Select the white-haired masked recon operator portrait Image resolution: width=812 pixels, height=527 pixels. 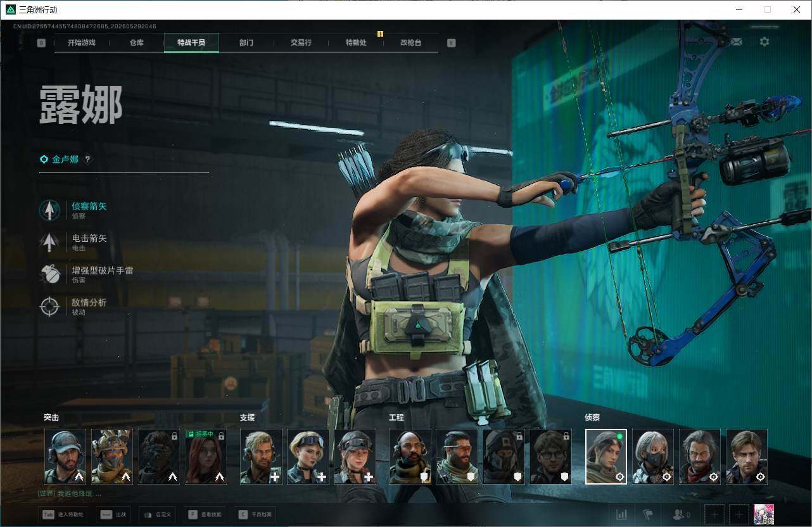pos(653,457)
